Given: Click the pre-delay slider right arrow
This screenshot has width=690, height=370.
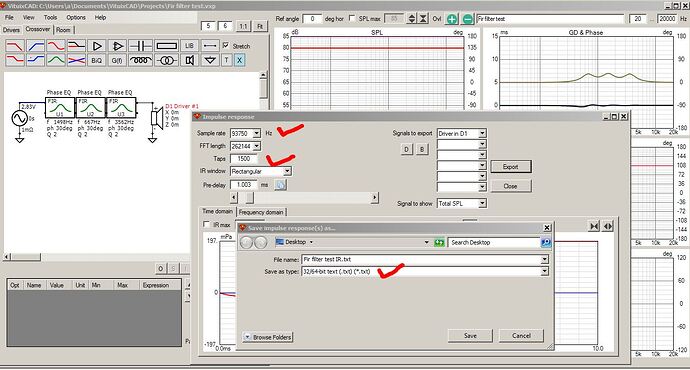Looking at the screenshot, I should pos(374,198).
